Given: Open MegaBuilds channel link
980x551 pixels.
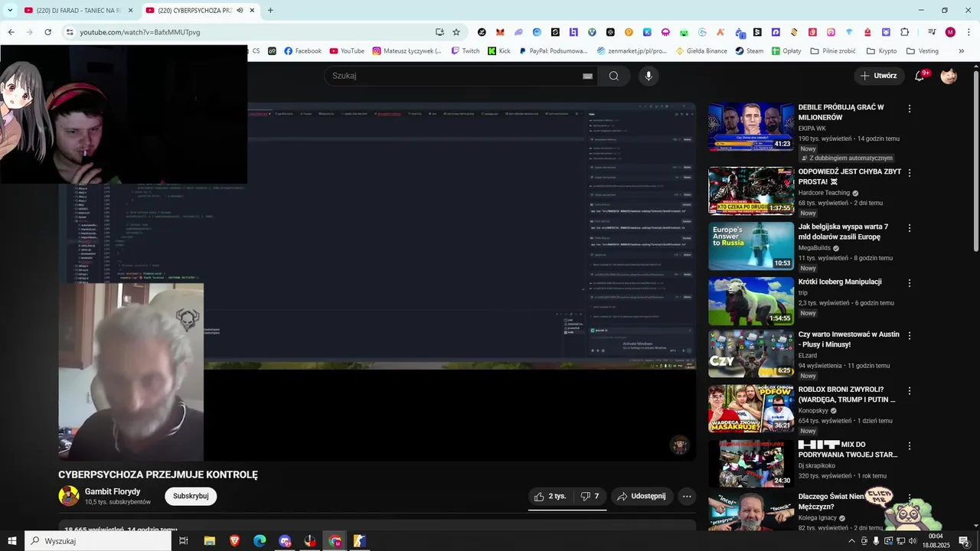Looking at the screenshot, I should click(814, 248).
